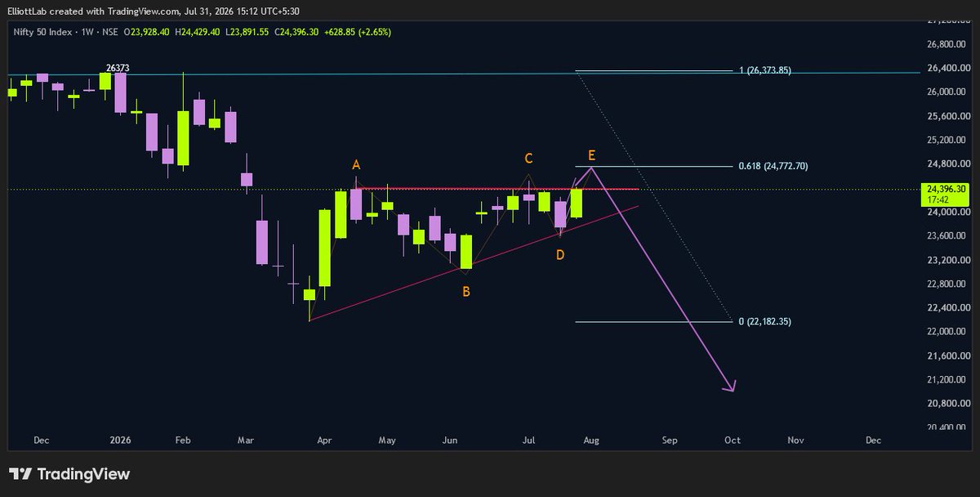Click the Feb label on time axis

183,440
